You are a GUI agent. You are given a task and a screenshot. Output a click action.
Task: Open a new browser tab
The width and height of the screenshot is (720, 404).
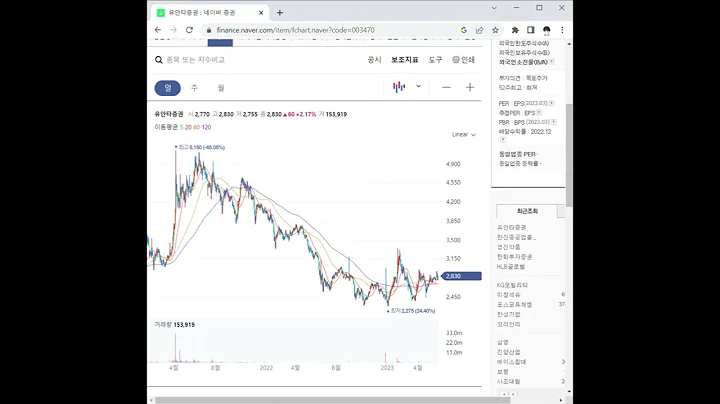point(280,13)
